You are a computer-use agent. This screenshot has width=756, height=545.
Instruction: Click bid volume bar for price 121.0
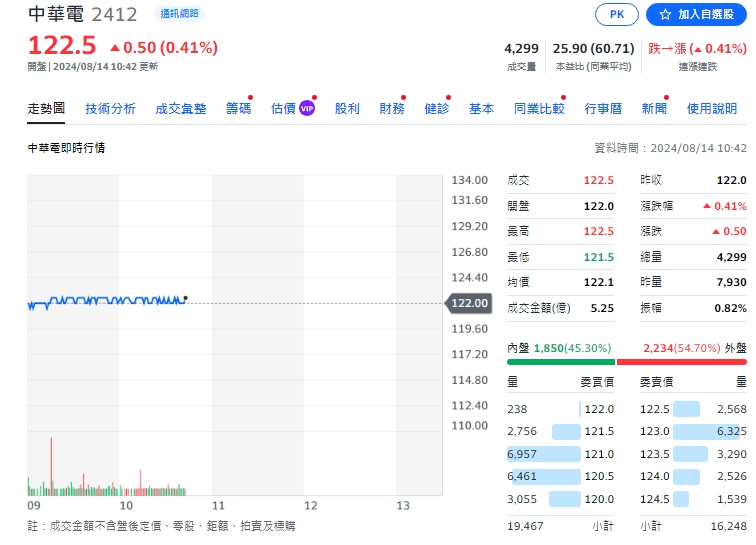click(544, 454)
